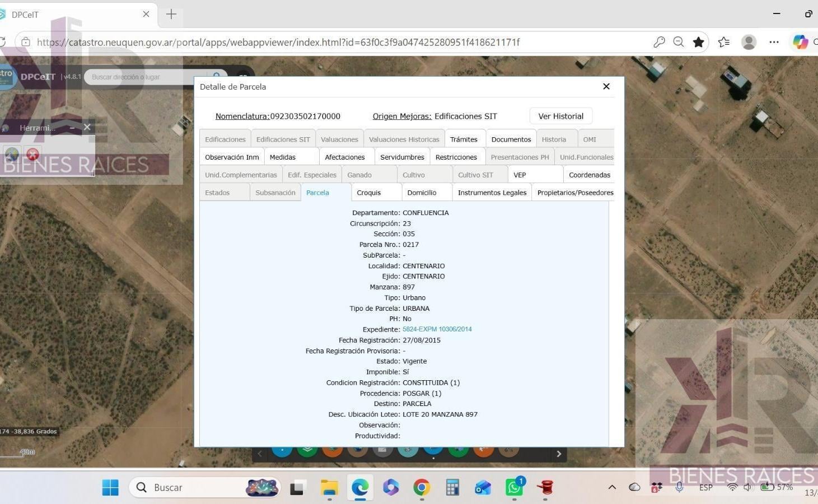Viewport: 818px width, 504px height.
Task: Open the Favorites list icon
Action: (724, 42)
